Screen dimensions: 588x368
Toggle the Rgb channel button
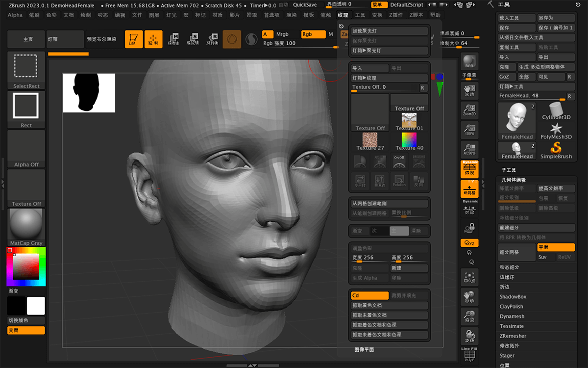coord(313,34)
